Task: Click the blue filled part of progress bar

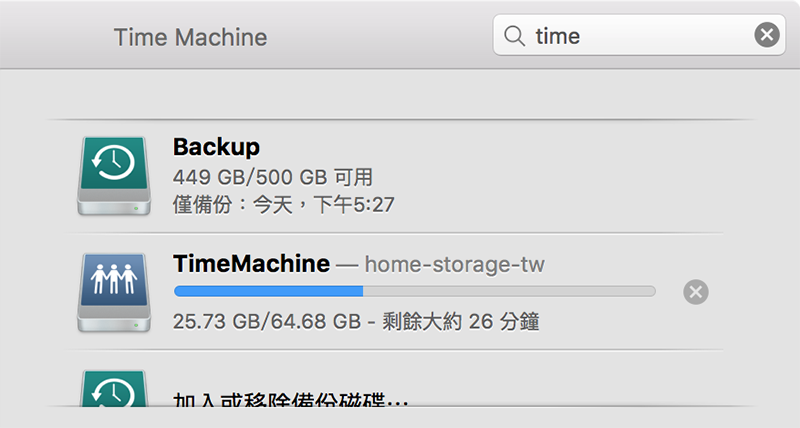Action: 268,291
